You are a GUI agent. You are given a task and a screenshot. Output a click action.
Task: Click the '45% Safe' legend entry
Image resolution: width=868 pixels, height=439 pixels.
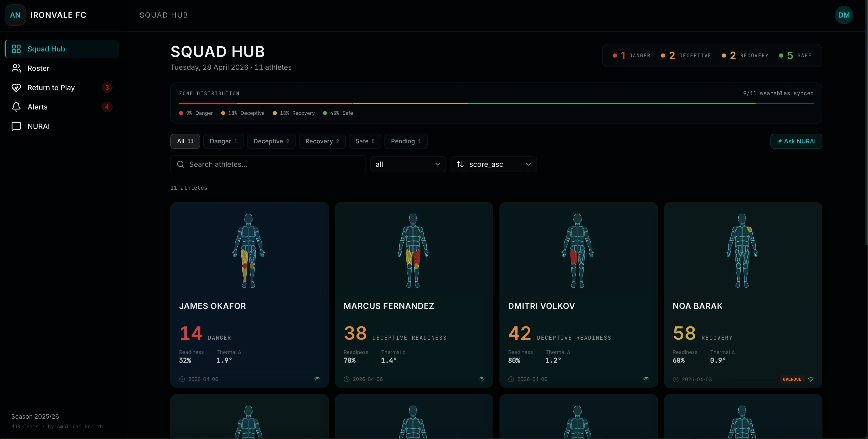pos(338,113)
